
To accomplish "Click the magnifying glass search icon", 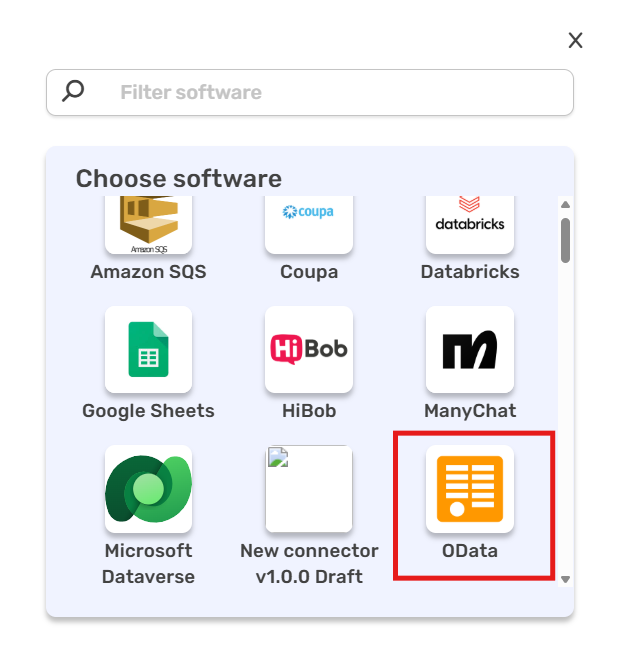I will point(73,92).
